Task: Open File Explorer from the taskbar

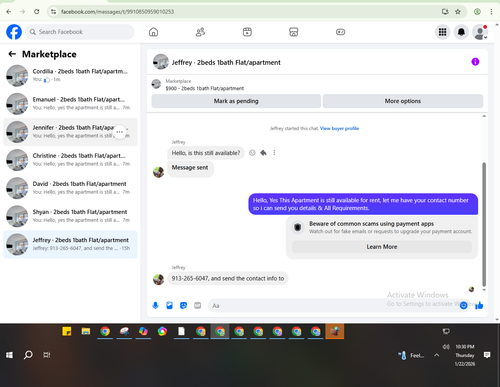Action: (x=86, y=331)
